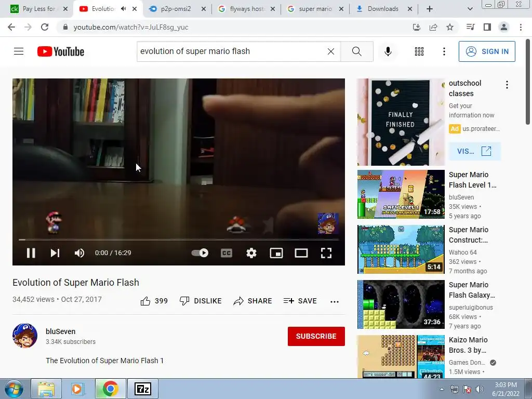The width and height of the screenshot is (532, 399).
Task: Switch to the Pay Less for tab
Action: [38, 9]
